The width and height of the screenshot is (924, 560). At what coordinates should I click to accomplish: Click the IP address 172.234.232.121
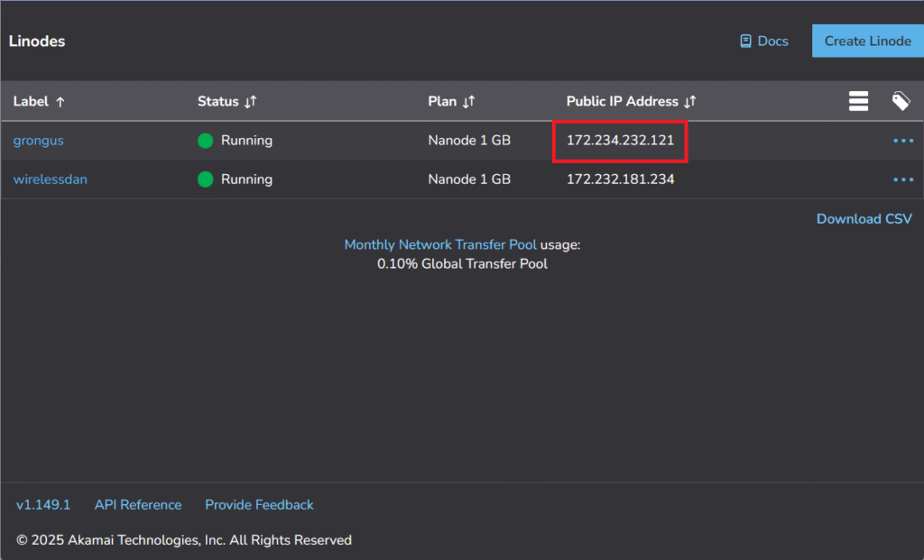click(620, 141)
